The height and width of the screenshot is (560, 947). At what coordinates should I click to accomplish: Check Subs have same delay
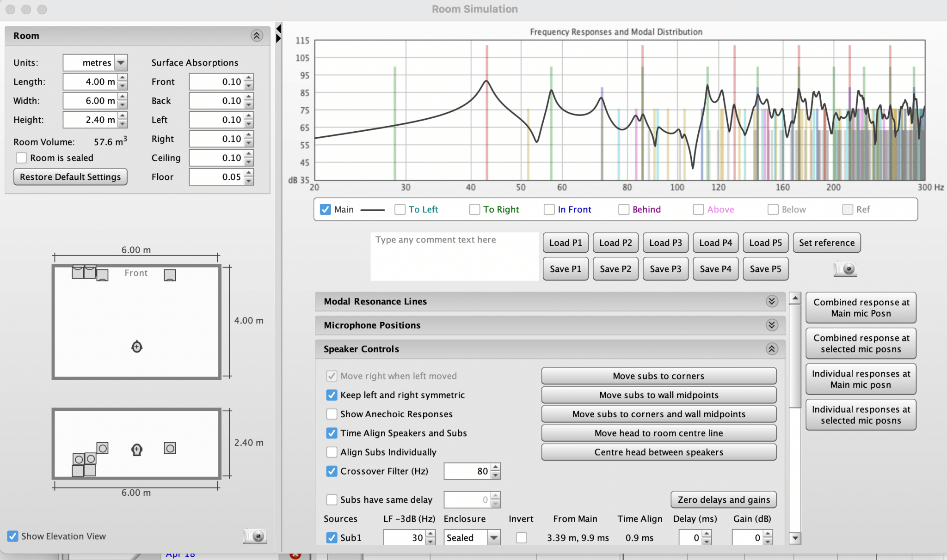click(x=332, y=499)
